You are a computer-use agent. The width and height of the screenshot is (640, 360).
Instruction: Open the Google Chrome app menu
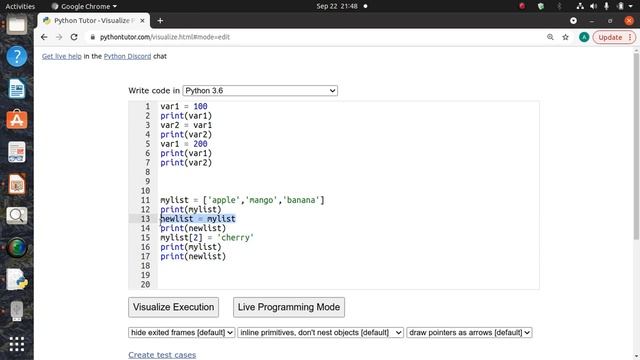pos(84,6)
